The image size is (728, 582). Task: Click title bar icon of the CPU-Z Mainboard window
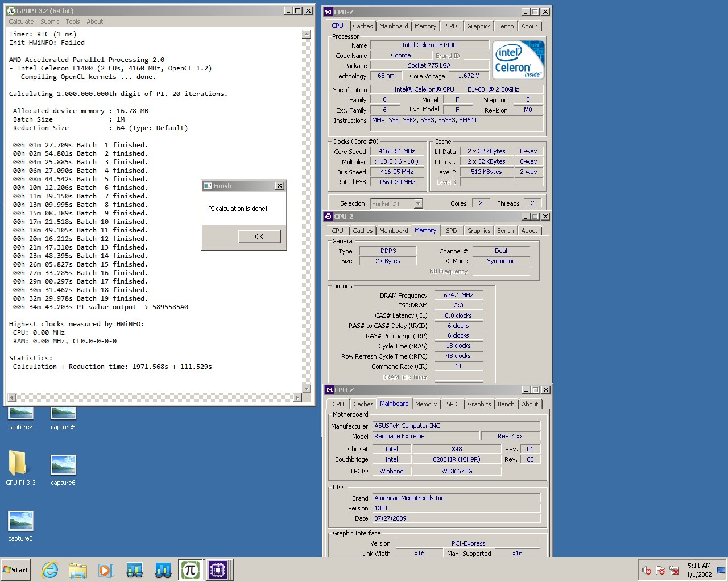click(329, 390)
